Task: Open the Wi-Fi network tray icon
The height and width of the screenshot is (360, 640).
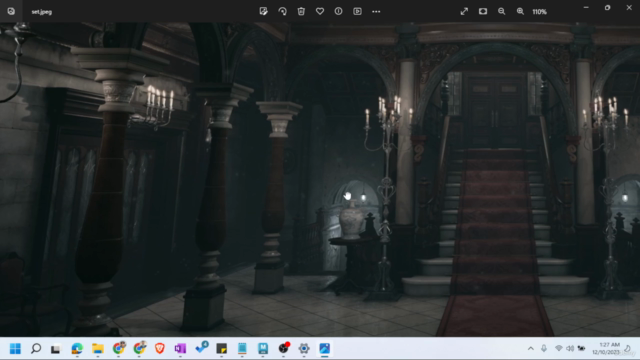Action: 558,349
